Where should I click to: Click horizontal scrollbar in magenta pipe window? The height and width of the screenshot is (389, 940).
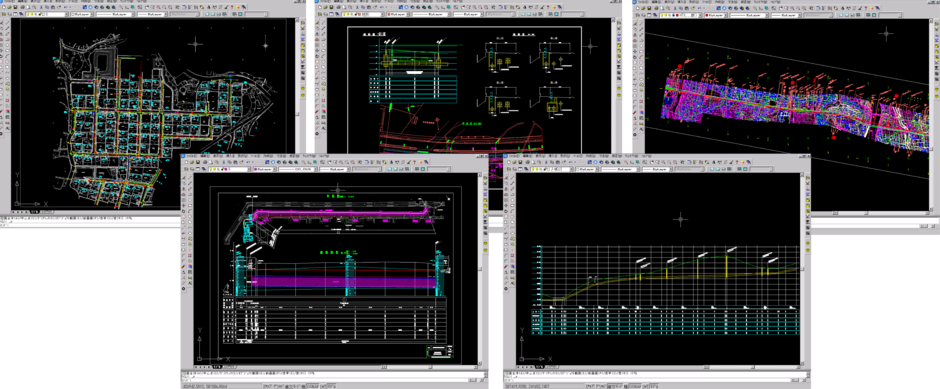[430, 367]
